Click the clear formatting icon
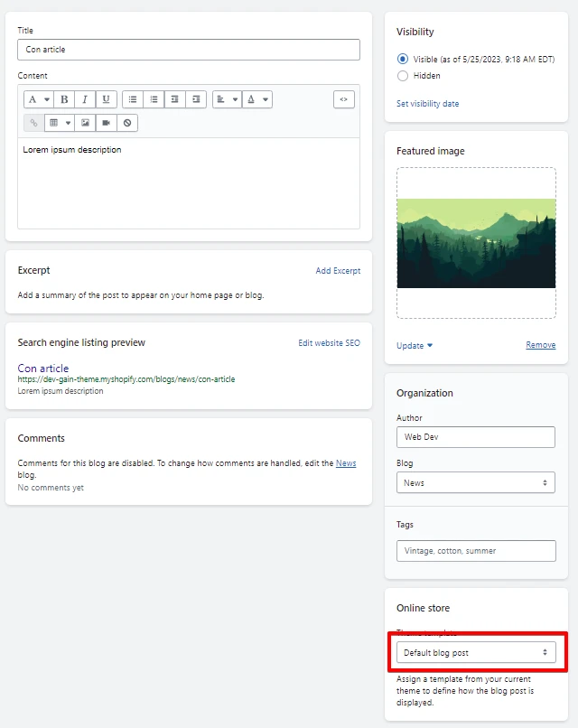 127,123
